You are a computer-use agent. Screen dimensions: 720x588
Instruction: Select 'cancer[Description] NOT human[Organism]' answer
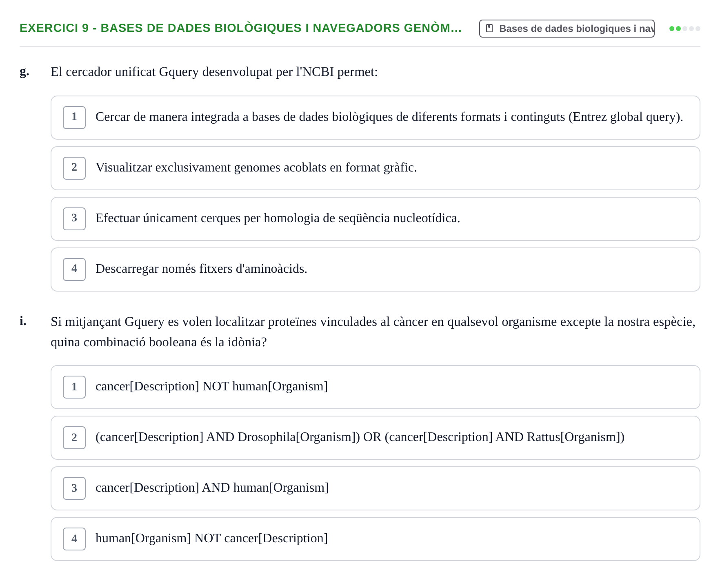click(375, 387)
